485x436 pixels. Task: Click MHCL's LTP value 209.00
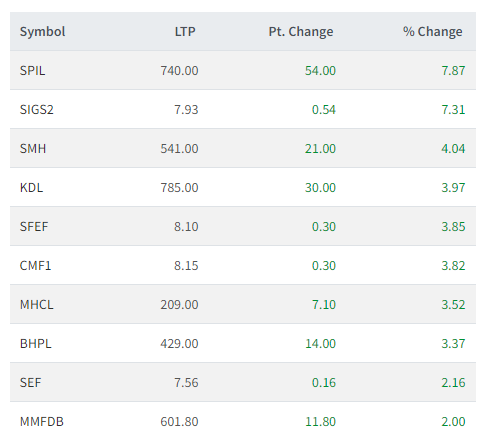pyautogui.click(x=179, y=305)
